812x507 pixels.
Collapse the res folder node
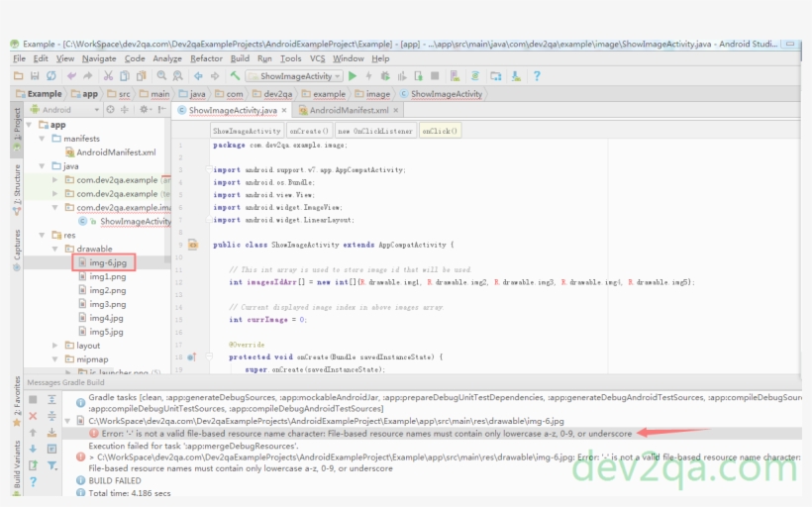[42, 235]
